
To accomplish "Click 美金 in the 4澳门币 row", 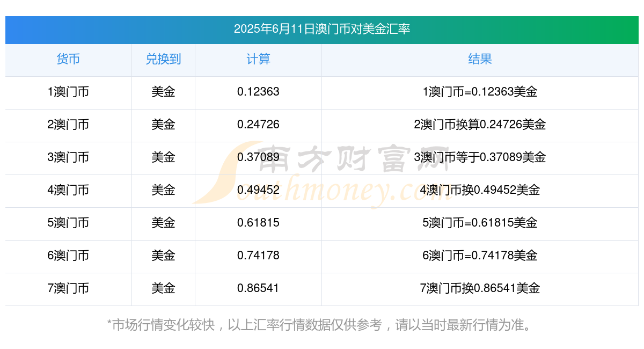I will 163,190.
